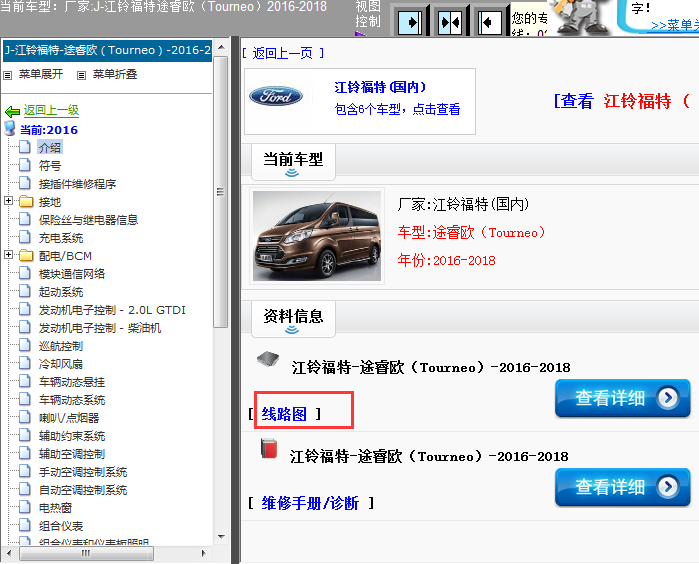Click the folder icon beside 配电/BCM
Screen dimensions: 699x564
(x=26, y=255)
